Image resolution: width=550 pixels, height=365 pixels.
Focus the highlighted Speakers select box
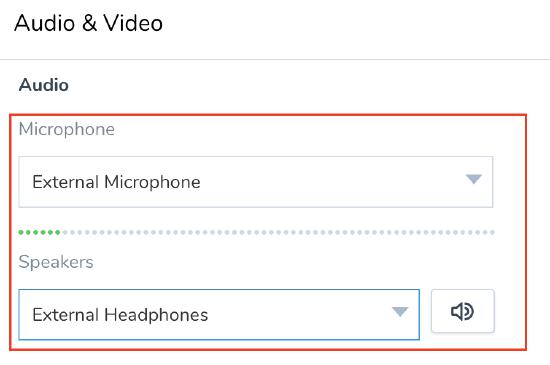(x=219, y=315)
